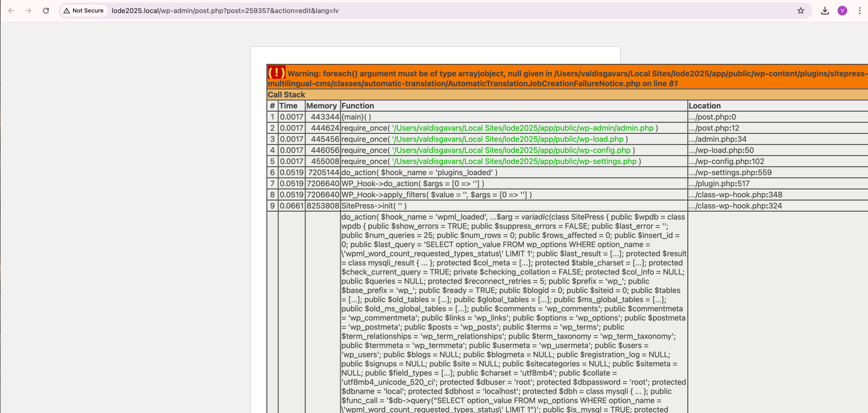The width and height of the screenshot is (868, 413).
Task: Click the class-wp-hook.php:348 location cell
Action: point(735,195)
